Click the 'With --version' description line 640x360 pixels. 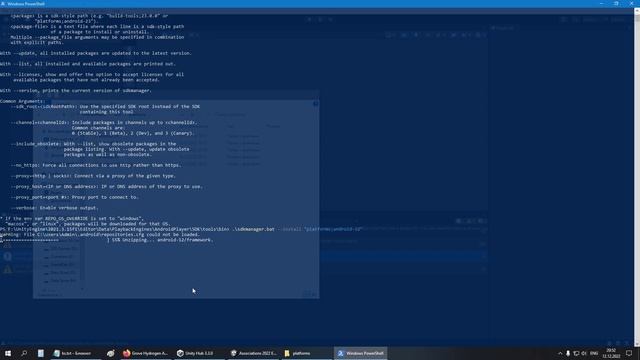click(x=76, y=91)
